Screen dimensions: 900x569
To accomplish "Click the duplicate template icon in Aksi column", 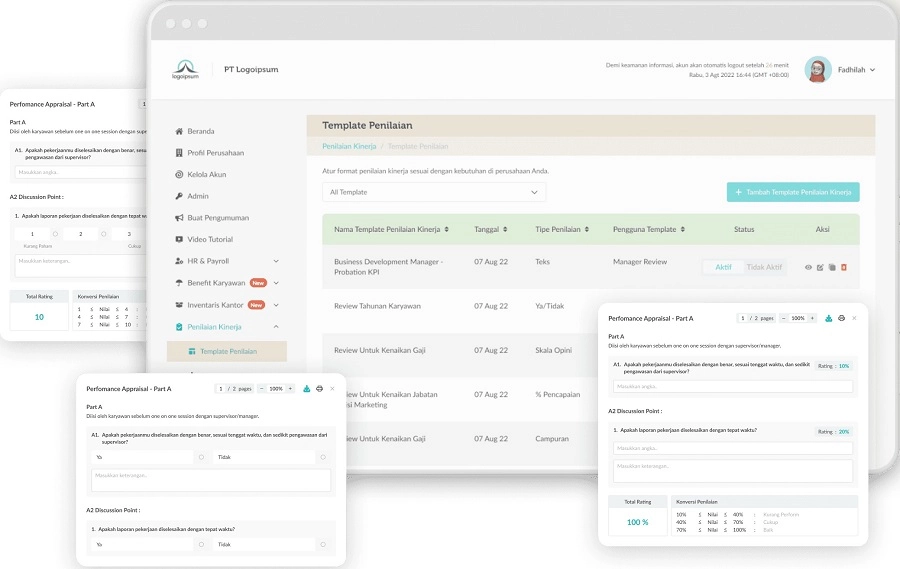I will pos(831,267).
